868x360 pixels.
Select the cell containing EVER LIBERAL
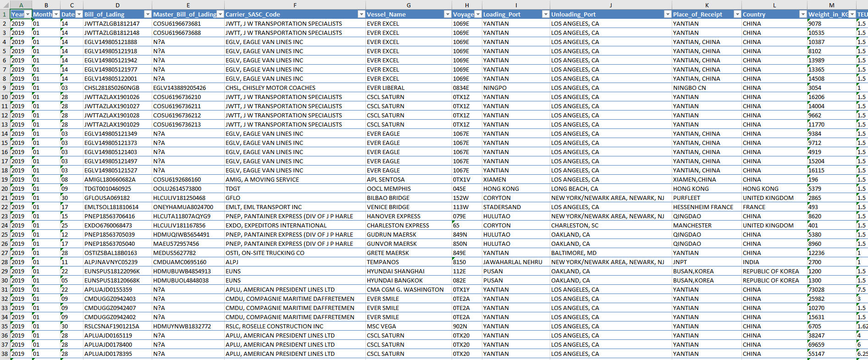(x=386, y=88)
